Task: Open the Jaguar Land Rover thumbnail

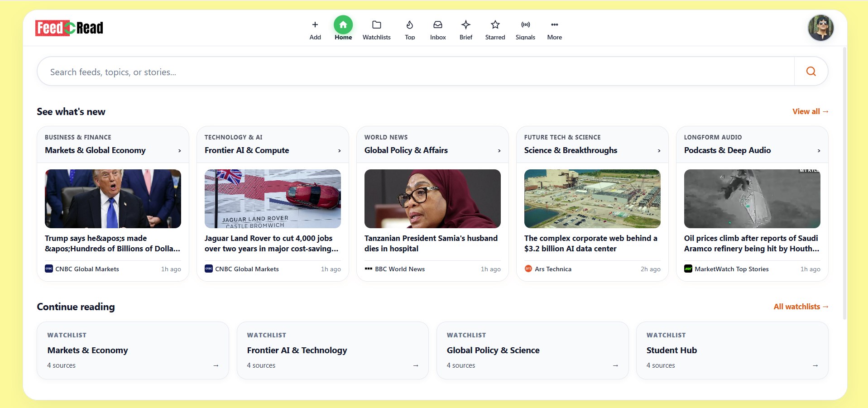Action: (x=273, y=199)
